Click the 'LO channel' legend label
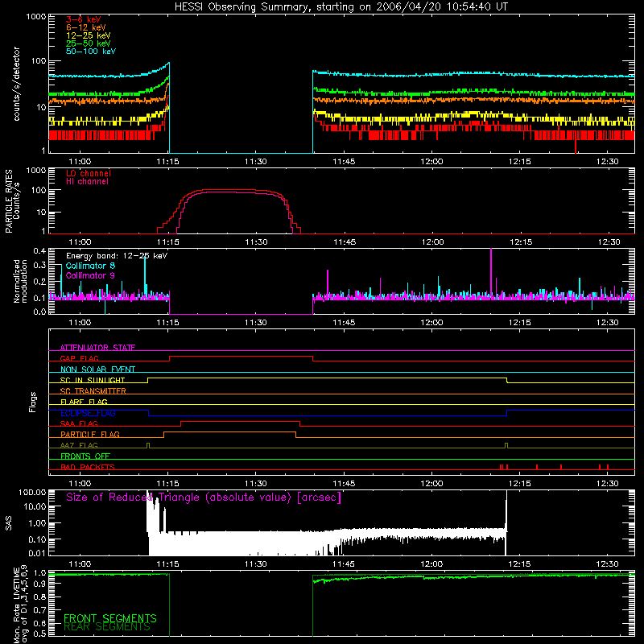This screenshot has width=644, height=644. [89, 173]
